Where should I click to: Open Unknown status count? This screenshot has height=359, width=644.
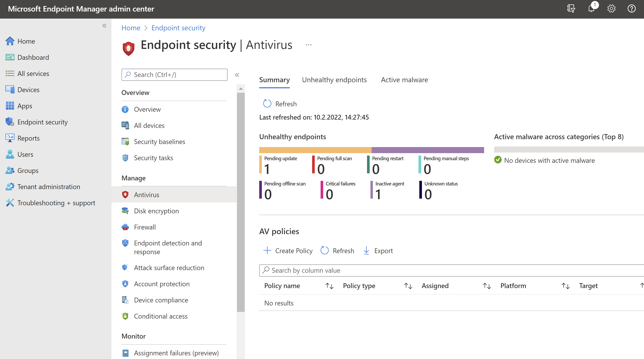pos(439,190)
